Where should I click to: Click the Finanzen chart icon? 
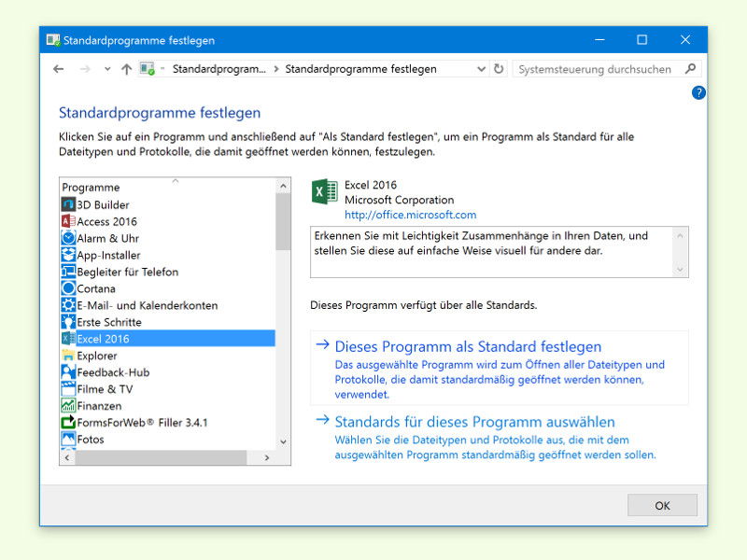click(x=68, y=406)
